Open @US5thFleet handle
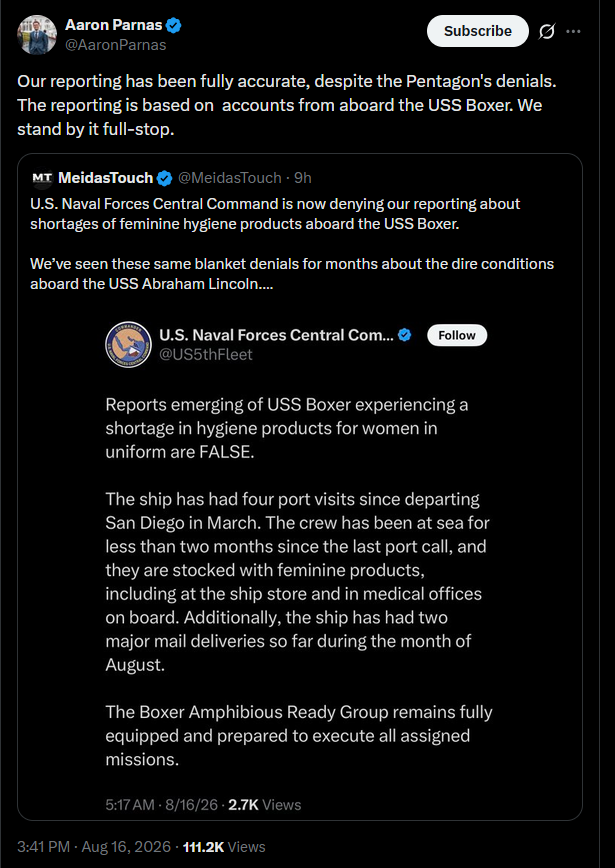 click(x=206, y=354)
